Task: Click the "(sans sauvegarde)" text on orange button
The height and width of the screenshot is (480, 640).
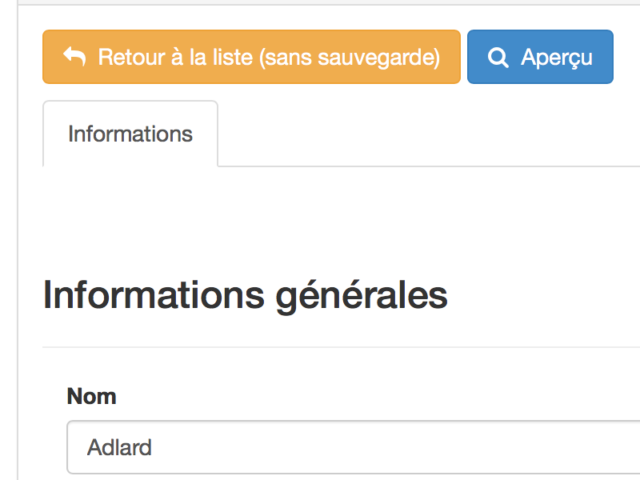Action: coord(349,58)
